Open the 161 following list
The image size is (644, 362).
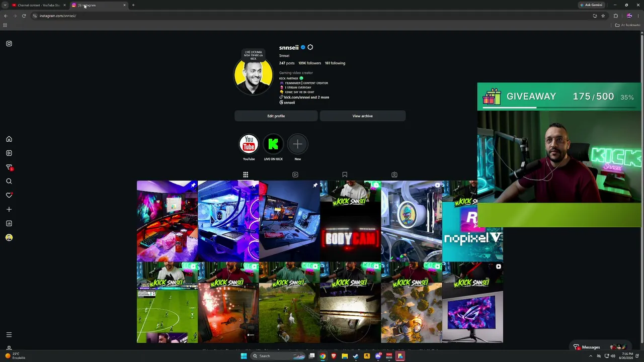tap(335, 63)
